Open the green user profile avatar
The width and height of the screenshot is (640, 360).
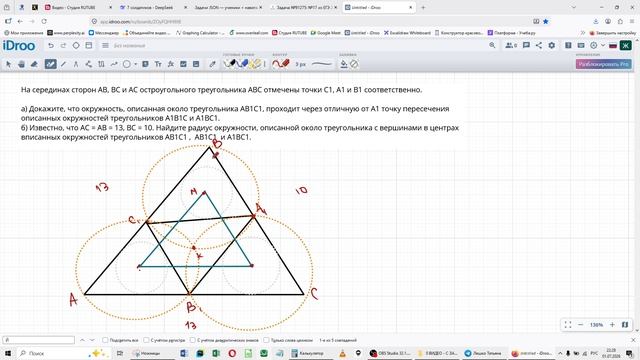tap(625, 46)
